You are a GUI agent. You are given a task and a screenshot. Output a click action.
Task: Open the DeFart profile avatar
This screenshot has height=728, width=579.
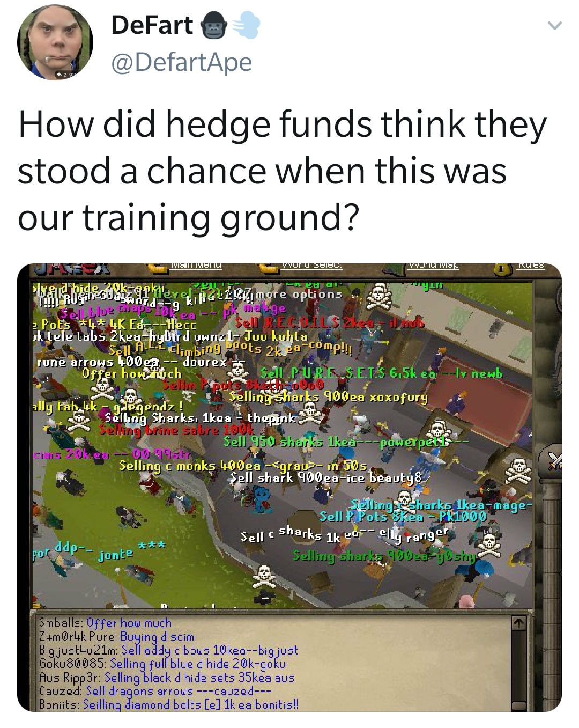[55, 42]
